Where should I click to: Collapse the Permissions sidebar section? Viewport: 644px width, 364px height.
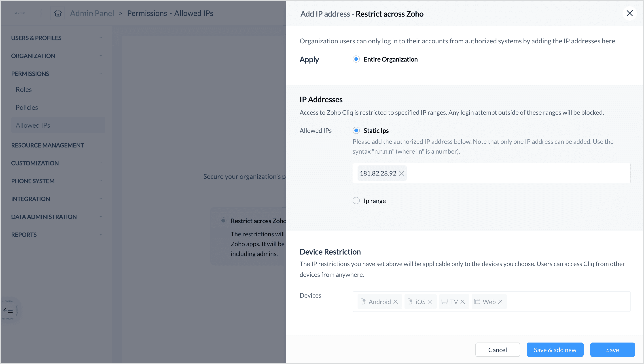(101, 74)
